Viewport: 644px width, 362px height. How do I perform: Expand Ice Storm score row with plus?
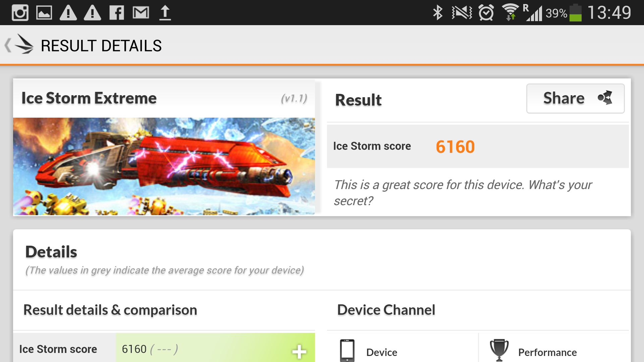[299, 352]
